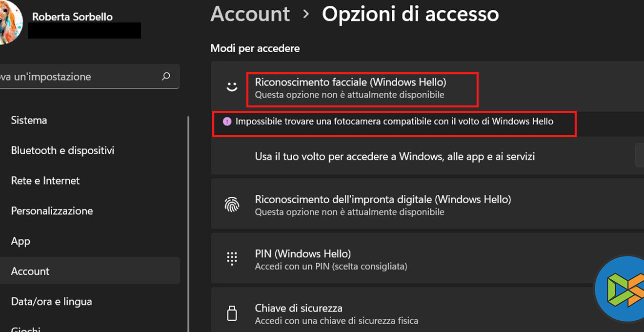Open the Sistema settings section
The image size is (644, 332).
[29, 120]
